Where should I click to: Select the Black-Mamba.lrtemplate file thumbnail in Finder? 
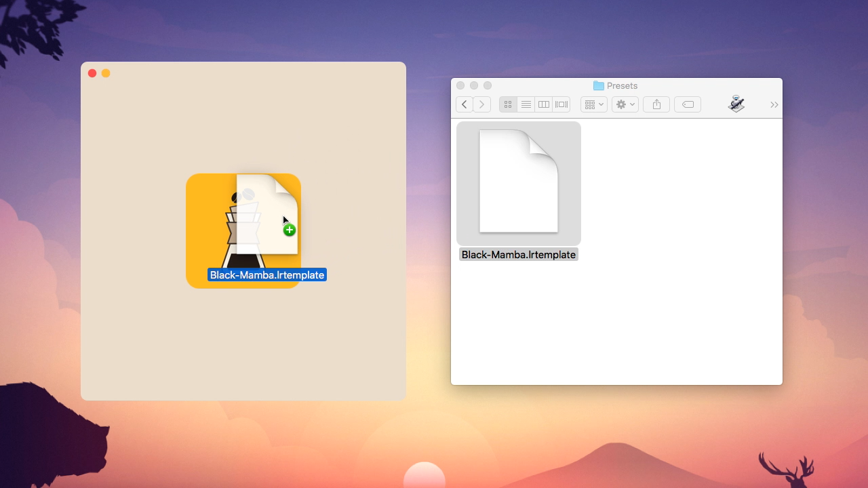519,183
